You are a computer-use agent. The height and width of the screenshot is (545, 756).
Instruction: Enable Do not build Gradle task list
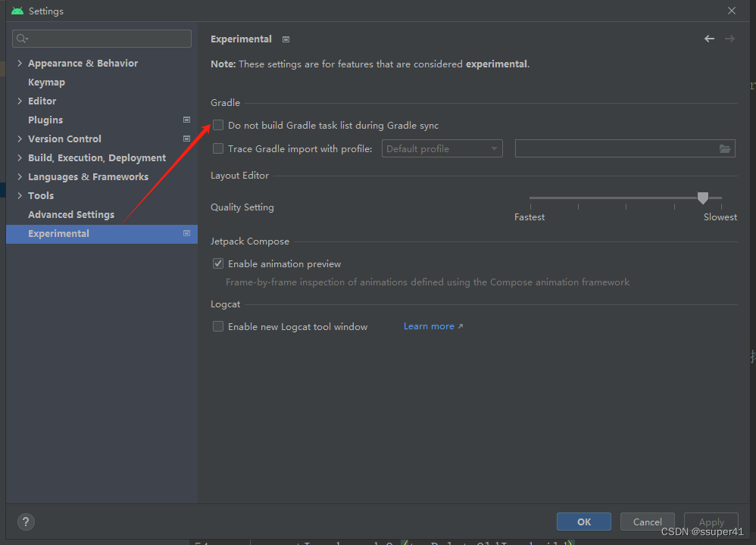(218, 126)
